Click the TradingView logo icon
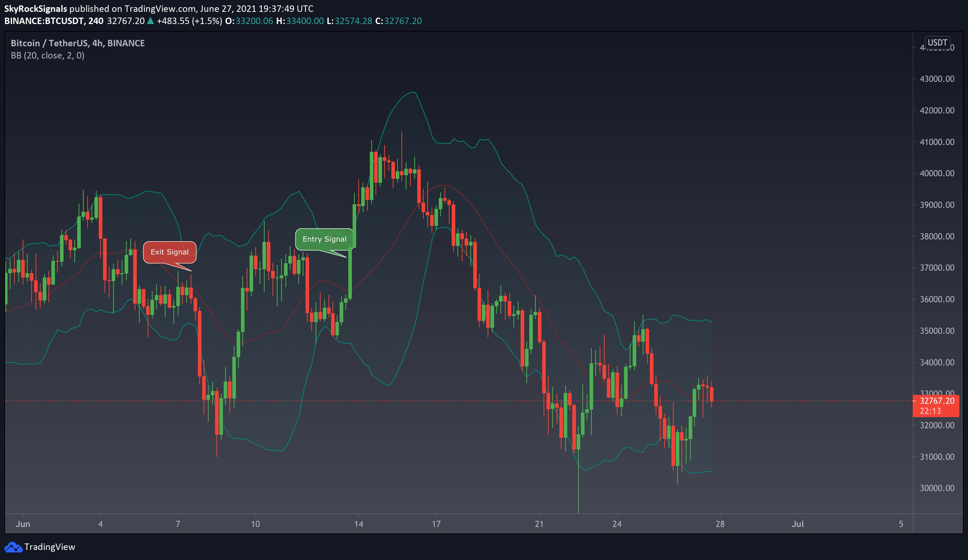The width and height of the screenshot is (968, 560). pyautogui.click(x=13, y=547)
